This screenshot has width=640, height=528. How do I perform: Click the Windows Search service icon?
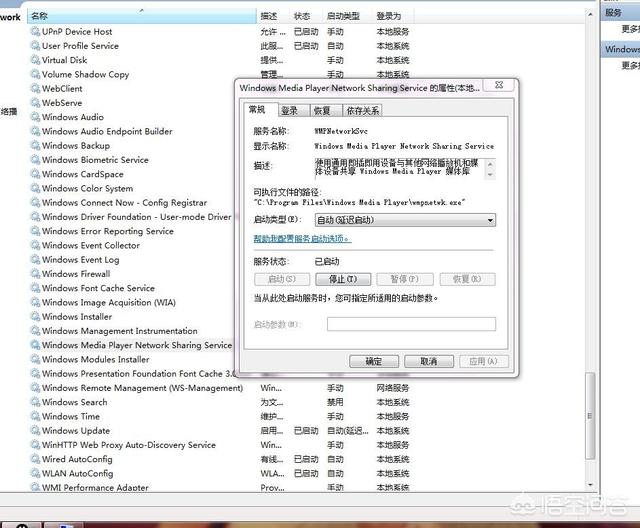(x=35, y=402)
